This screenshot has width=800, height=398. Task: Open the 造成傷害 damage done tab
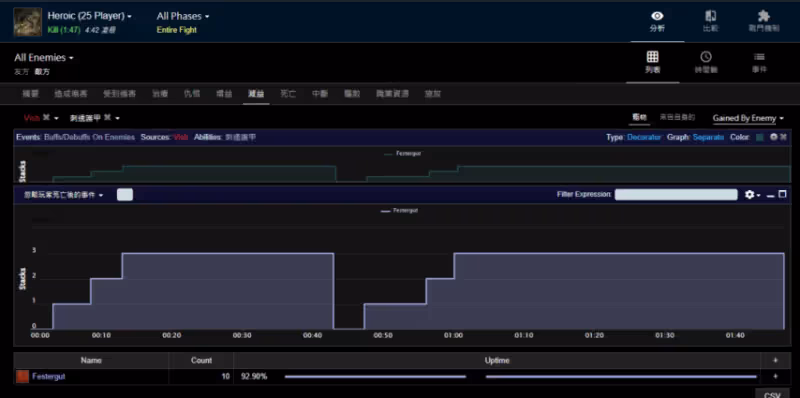(x=71, y=94)
